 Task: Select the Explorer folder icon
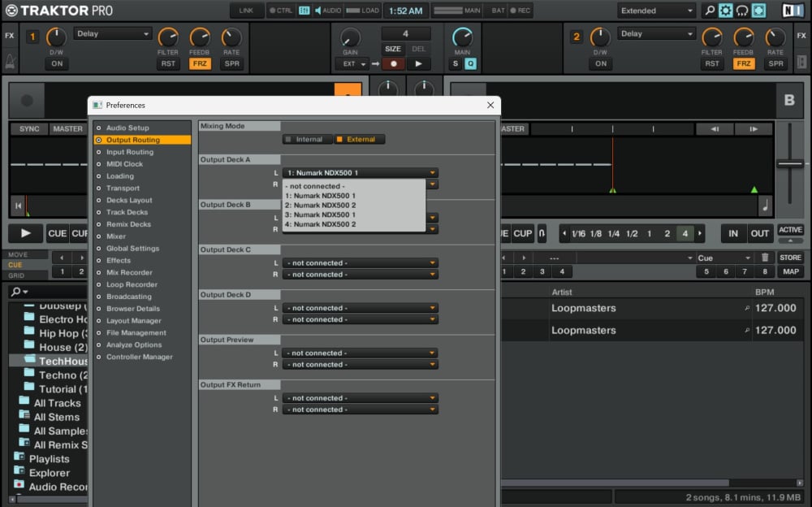[19, 470]
